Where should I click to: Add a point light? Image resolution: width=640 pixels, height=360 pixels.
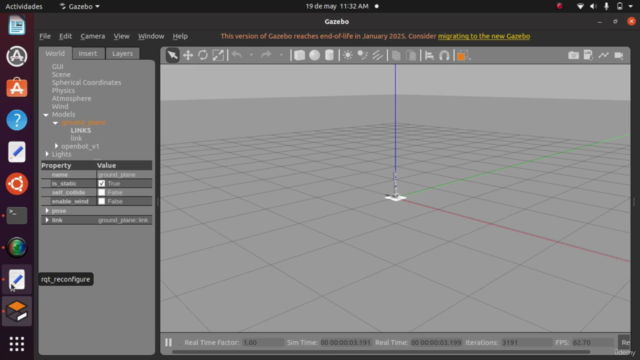click(348, 55)
